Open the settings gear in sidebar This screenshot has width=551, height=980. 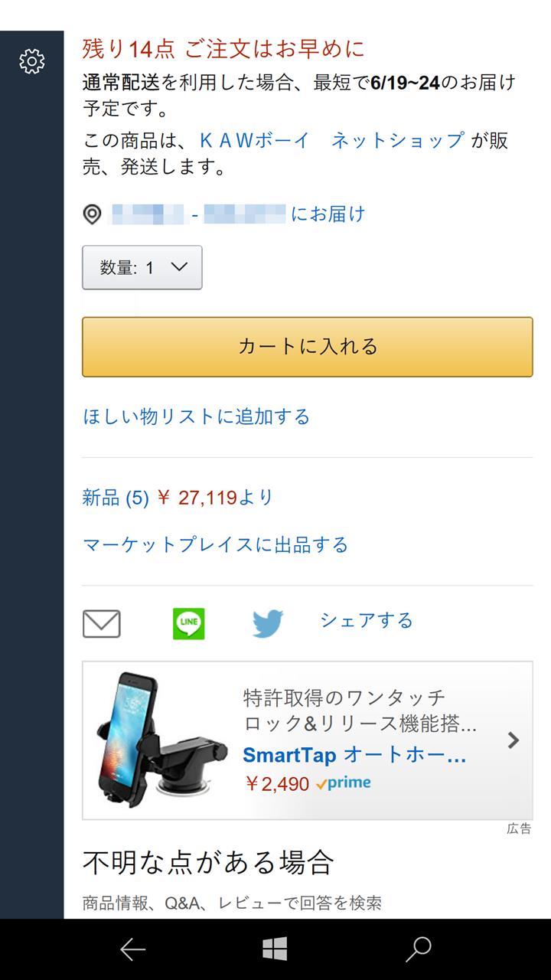tap(31, 61)
